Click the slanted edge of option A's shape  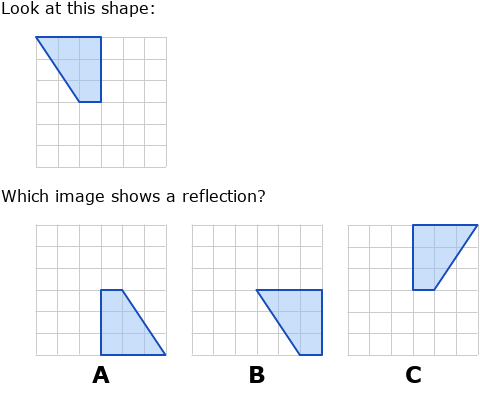pos(144,322)
